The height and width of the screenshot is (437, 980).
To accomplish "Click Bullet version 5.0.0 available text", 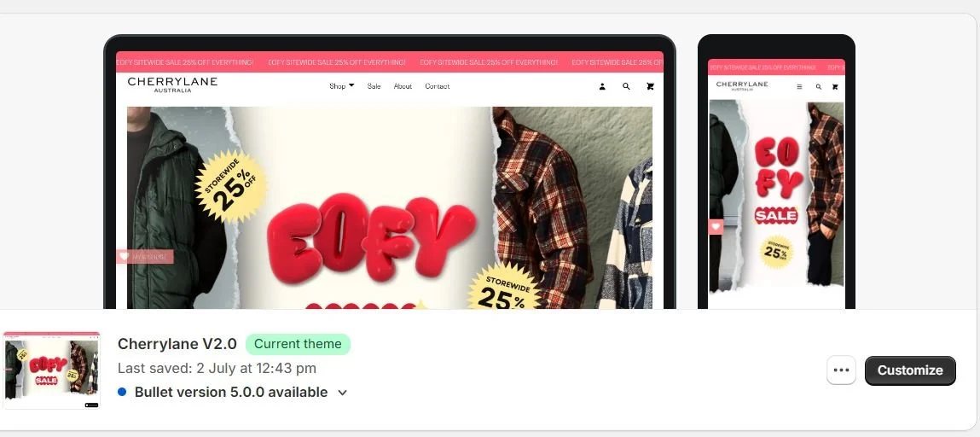I will [231, 392].
